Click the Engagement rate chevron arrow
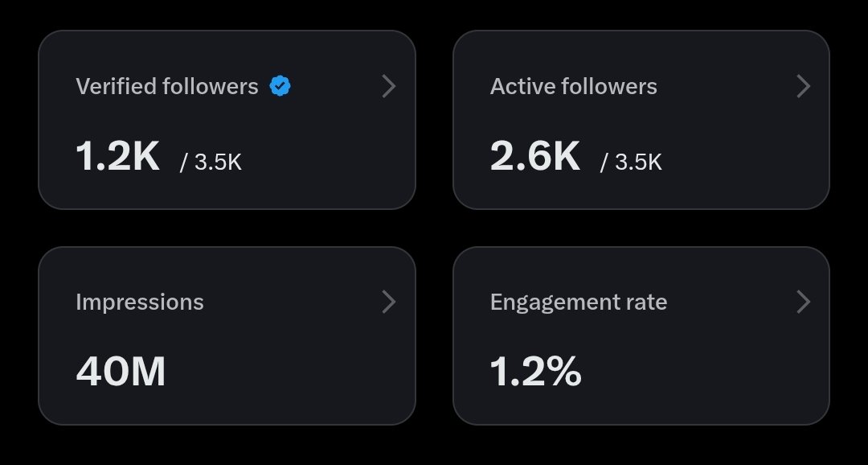Viewport: 868px width, 465px height. tap(803, 302)
